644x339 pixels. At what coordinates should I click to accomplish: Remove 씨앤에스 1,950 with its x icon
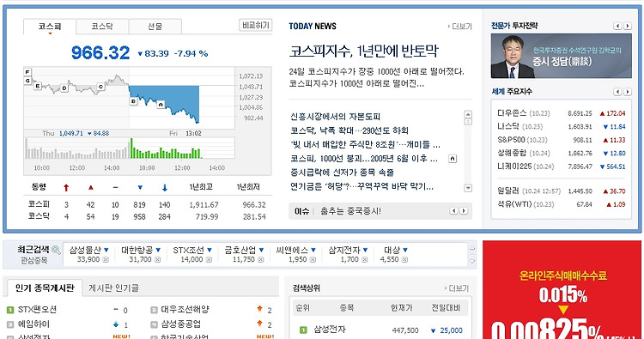pos(313,260)
